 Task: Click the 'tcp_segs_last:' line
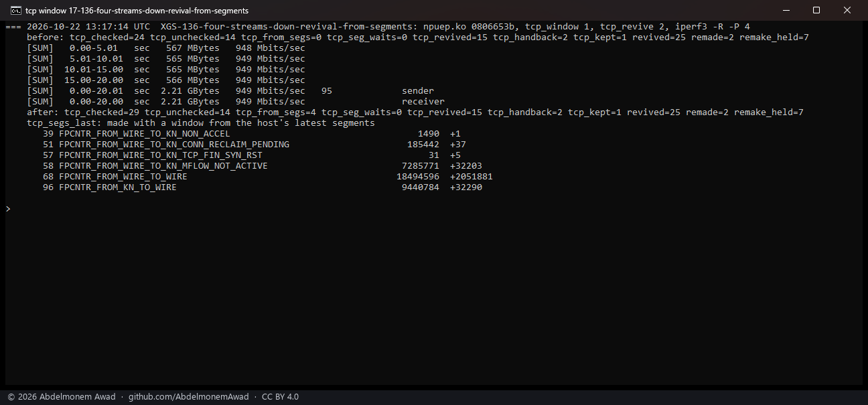(201, 123)
